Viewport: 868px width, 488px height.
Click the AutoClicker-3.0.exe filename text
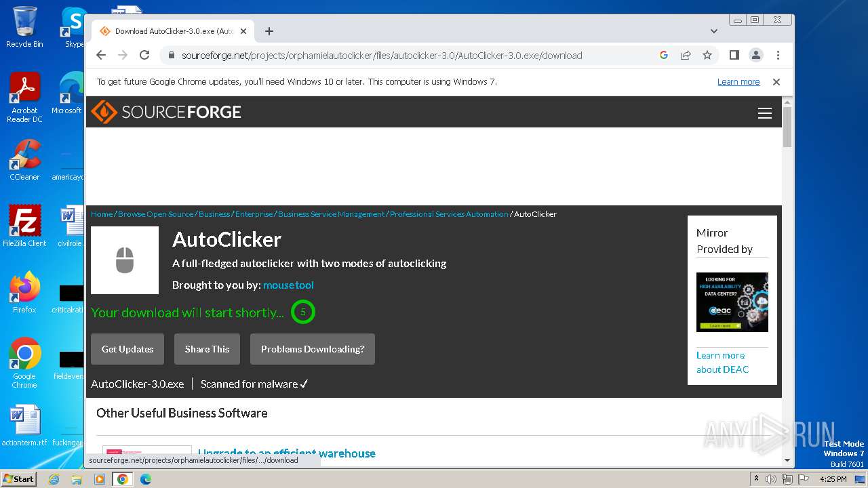(138, 384)
